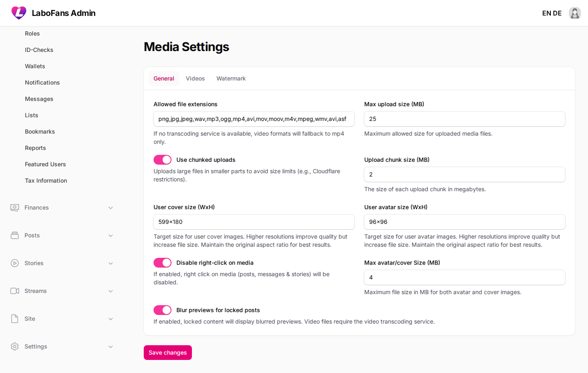Click the Posts folder icon

(x=15, y=235)
